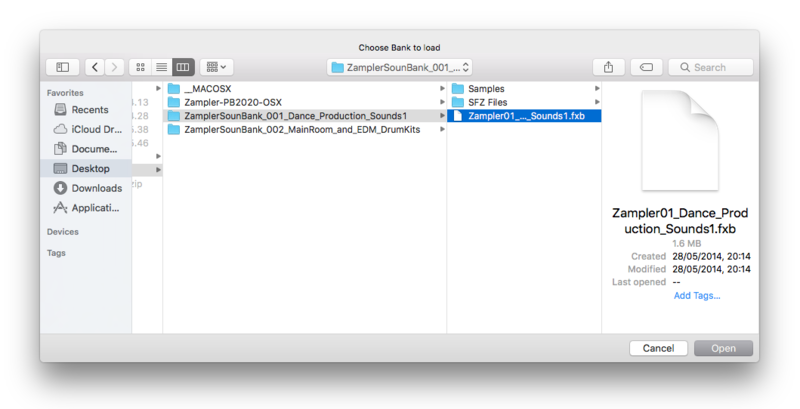Click the blank file preview thumbnail
Screen dimensions: 800x409
pyautogui.click(x=680, y=141)
